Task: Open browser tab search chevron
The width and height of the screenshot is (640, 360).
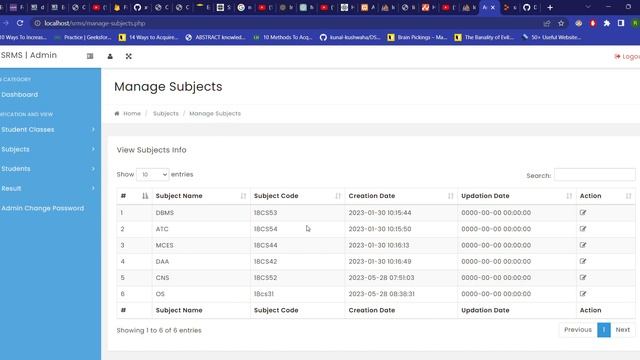Action: tap(588, 7)
